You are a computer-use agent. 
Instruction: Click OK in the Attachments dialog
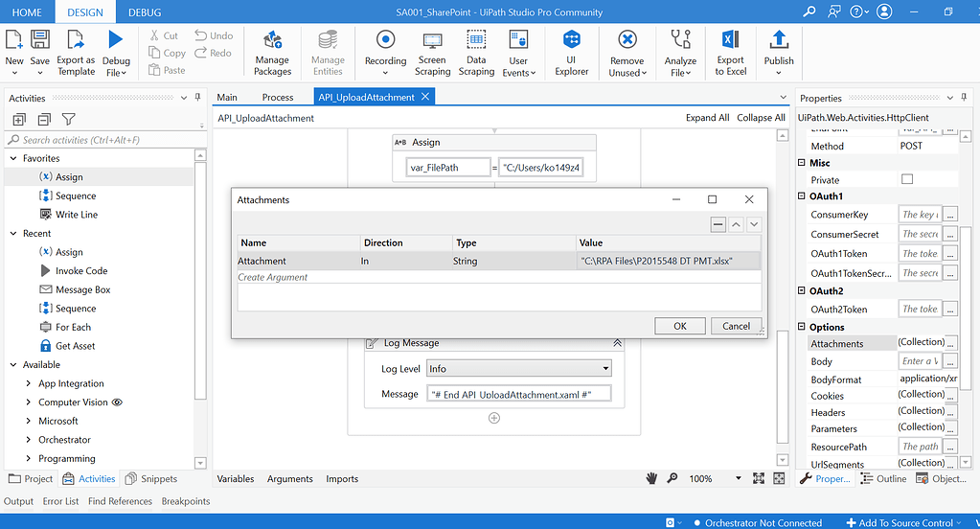pyautogui.click(x=679, y=326)
